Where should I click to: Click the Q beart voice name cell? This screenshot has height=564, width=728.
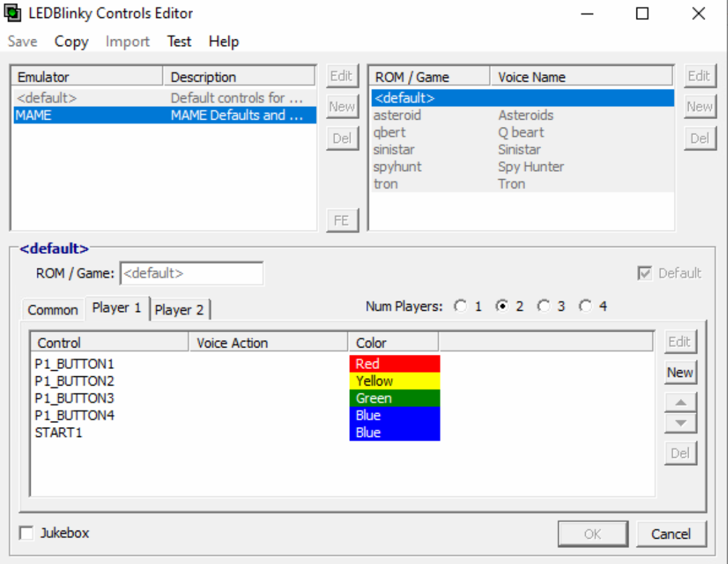tap(520, 132)
